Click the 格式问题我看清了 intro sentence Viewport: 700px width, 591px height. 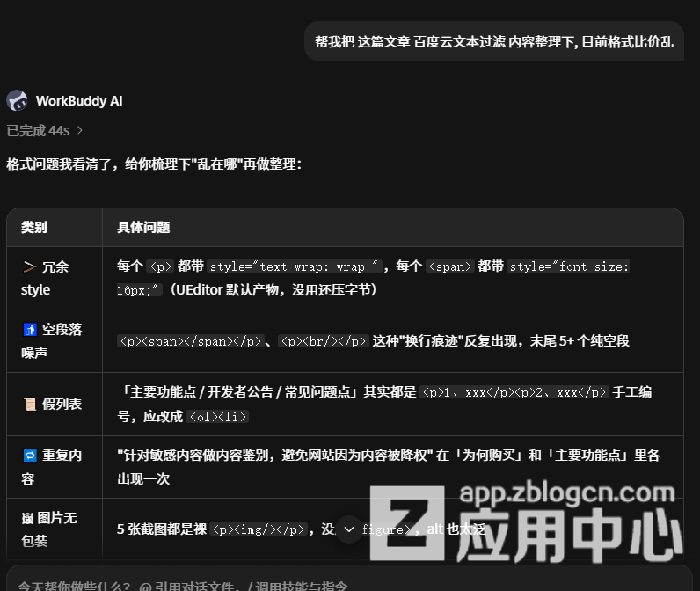coord(155,164)
